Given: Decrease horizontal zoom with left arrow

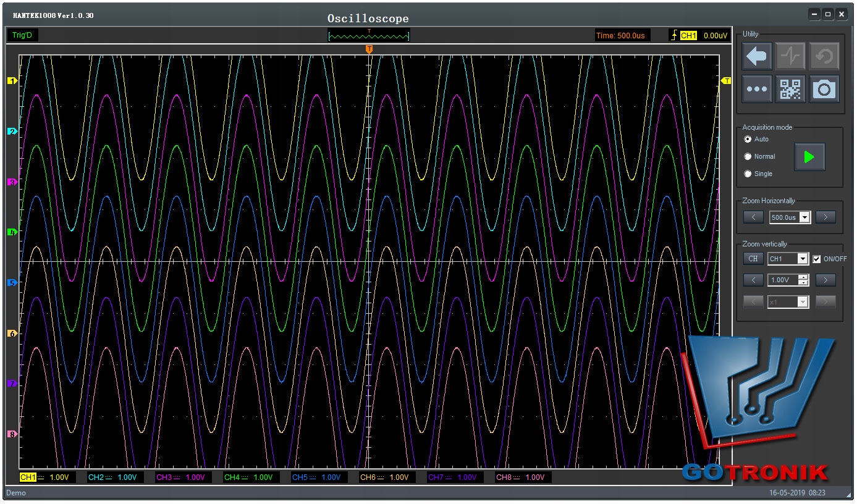Looking at the screenshot, I should pos(753,217).
